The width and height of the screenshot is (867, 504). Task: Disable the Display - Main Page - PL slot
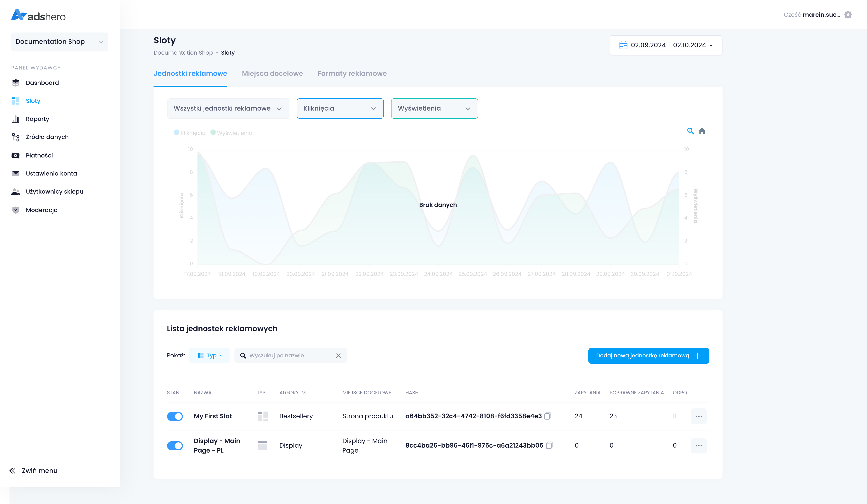click(175, 446)
